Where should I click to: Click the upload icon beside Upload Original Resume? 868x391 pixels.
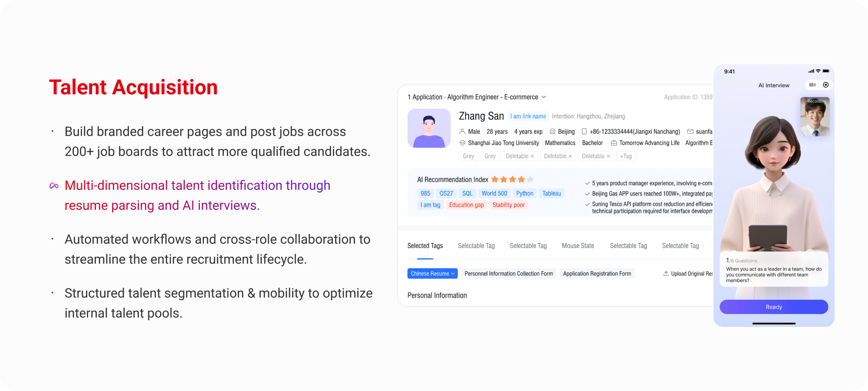tap(666, 274)
